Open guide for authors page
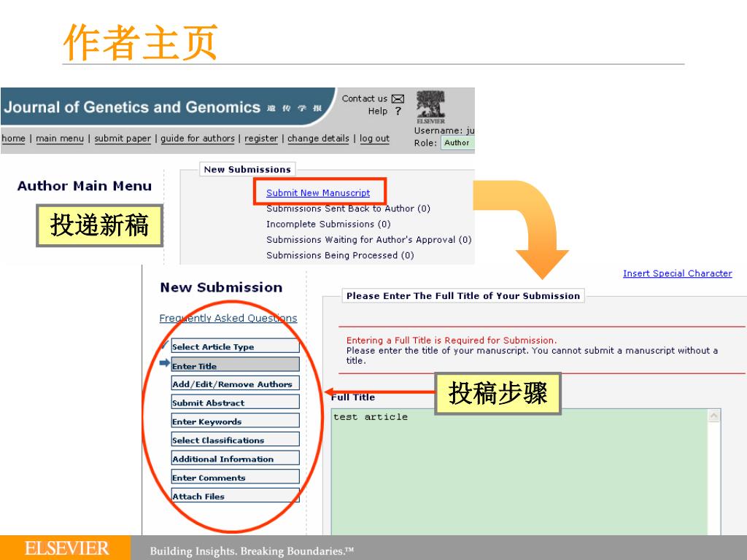 198,139
